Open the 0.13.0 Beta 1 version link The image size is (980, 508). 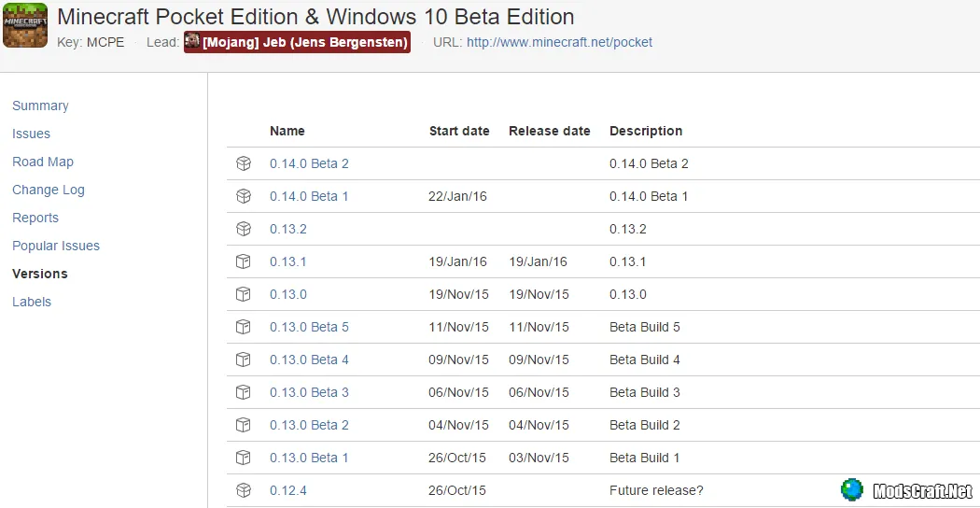coord(309,458)
